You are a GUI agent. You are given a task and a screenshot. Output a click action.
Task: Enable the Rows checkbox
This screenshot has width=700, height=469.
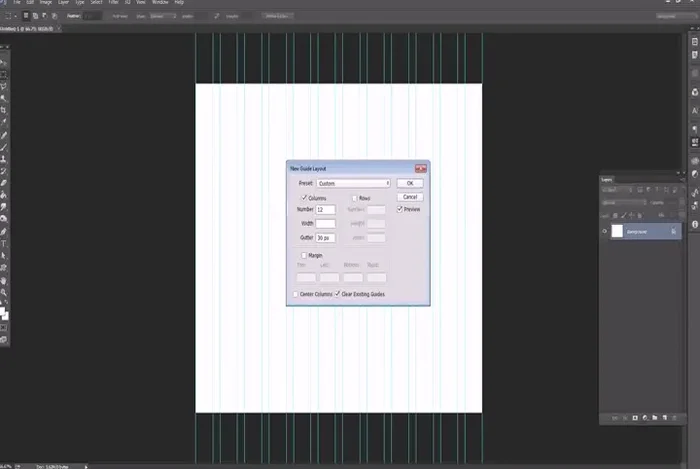coord(355,199)
